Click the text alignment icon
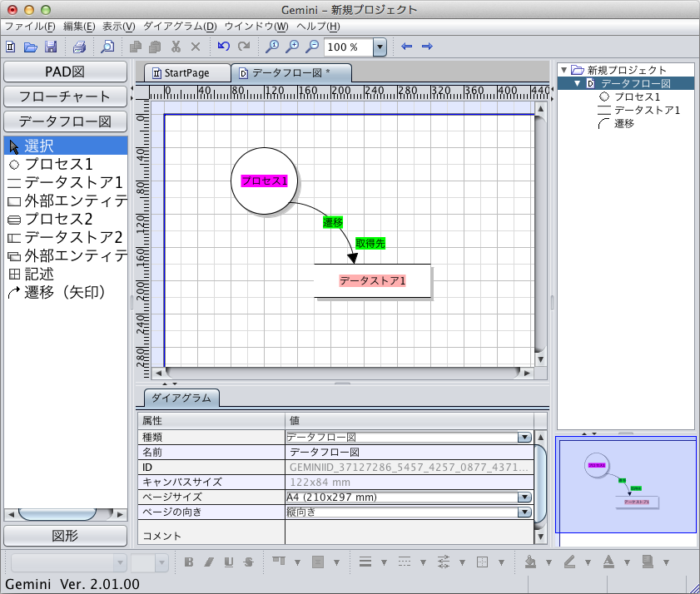 pyautogui.click(x=279, y=562)
